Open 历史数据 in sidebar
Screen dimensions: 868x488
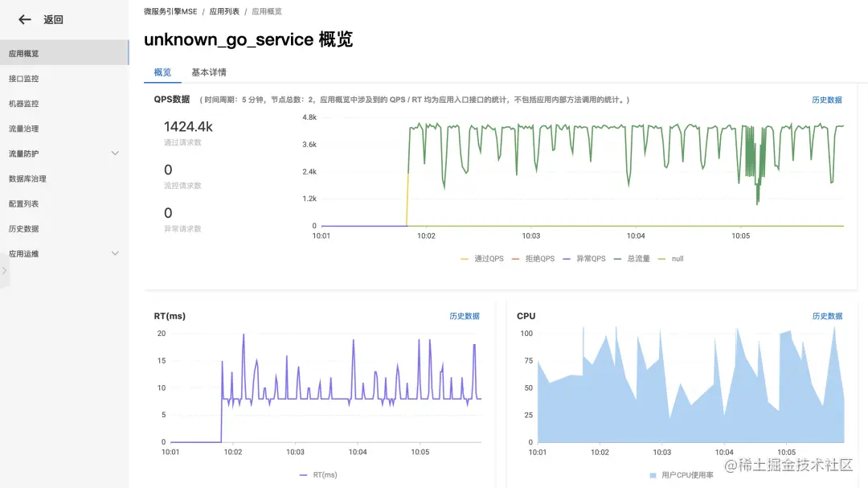(64, 228)
